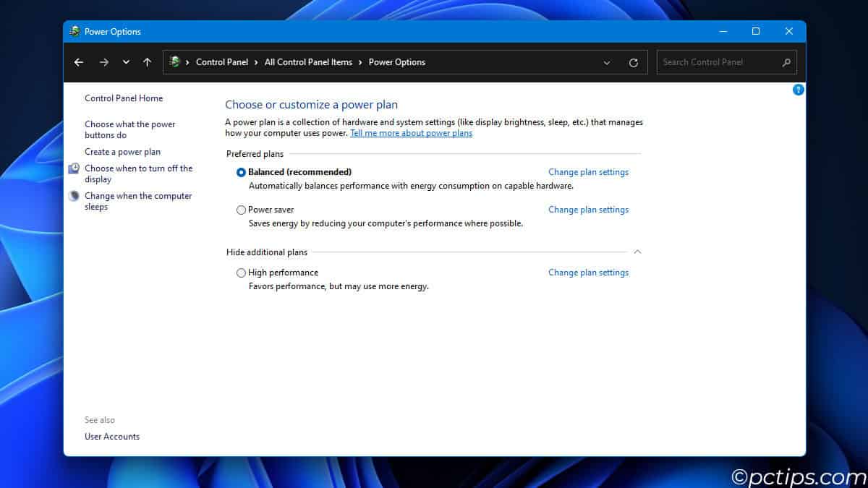
Task: Refresh the Power Options page
Action: click(x=634, y=63)
